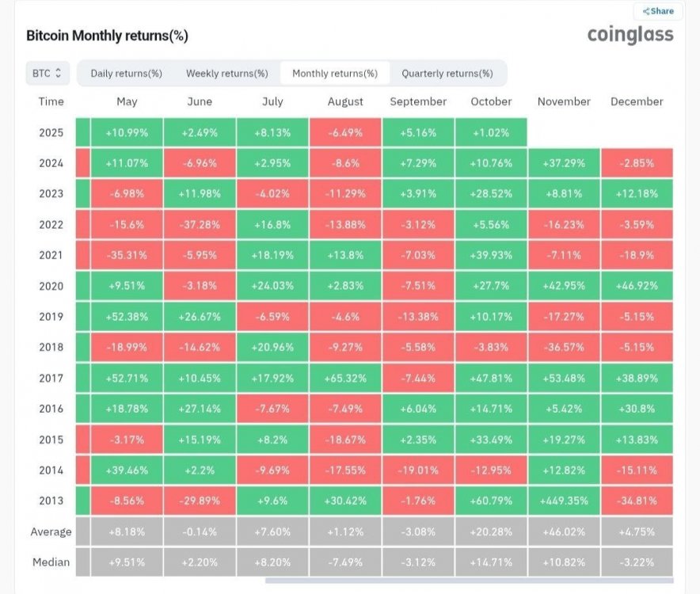700x594 pixels.
Task: Select the Median row label
Action: click(51, 562)
